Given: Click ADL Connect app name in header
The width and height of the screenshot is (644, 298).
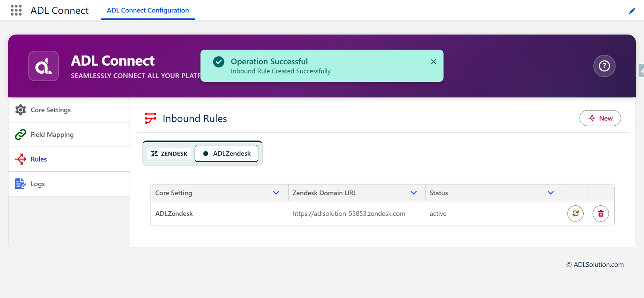Looking at the screenshot, I should point(60,10).
